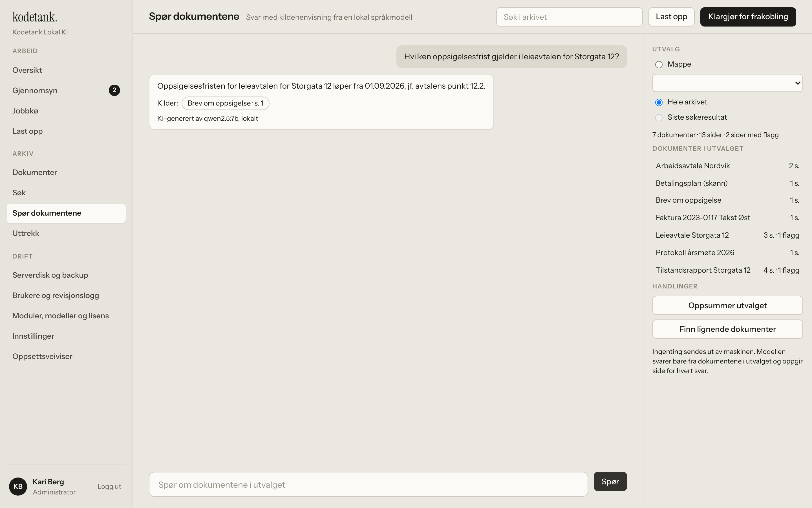The width and height of the screenshot is (812, 508).
Task: Click Klargjør for frakobling button
Action: [x=748, y=17]
